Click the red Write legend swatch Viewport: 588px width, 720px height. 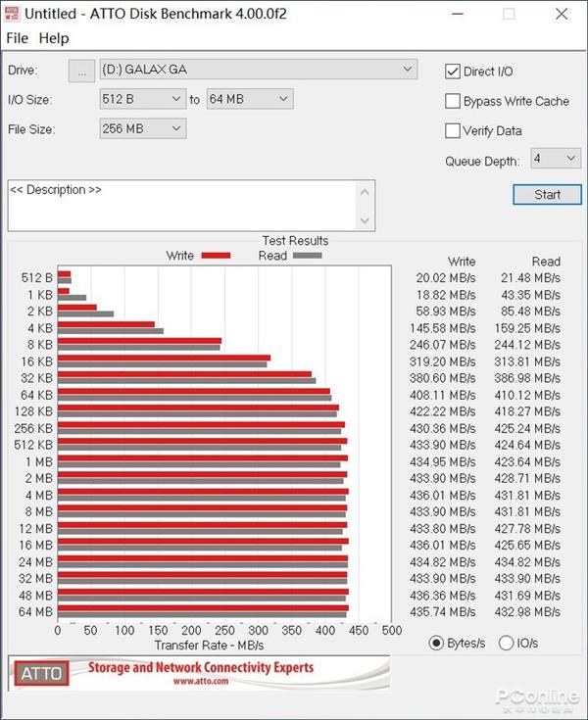(x=216, y=256)
